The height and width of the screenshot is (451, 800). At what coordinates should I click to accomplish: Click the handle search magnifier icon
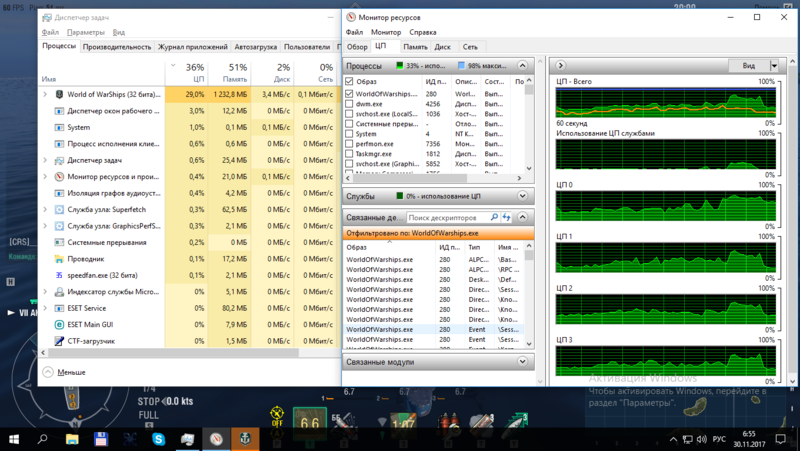point(494,217)
